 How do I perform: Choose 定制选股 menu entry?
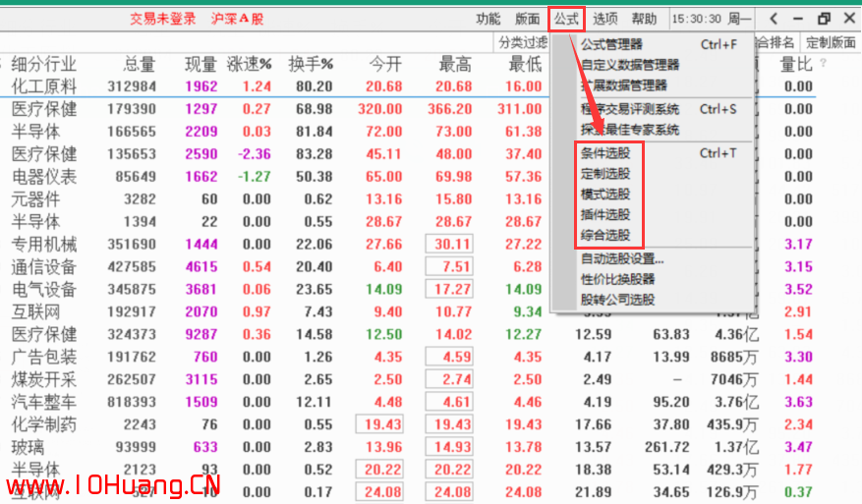pyautogui.click(x=605, y=174)
